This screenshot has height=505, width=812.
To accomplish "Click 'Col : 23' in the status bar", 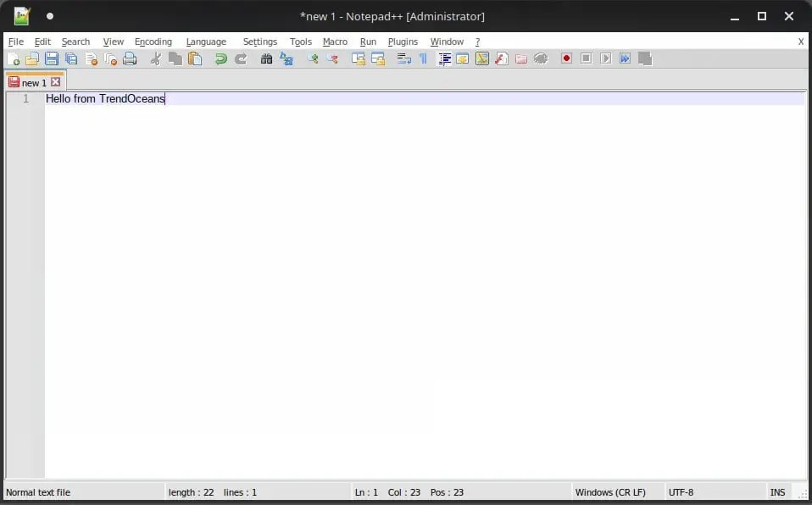I will tap(404, 492).
